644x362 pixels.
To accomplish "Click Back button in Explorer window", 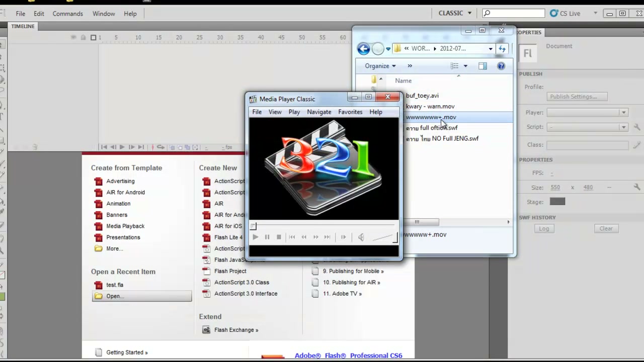I will tap(363, 48).
